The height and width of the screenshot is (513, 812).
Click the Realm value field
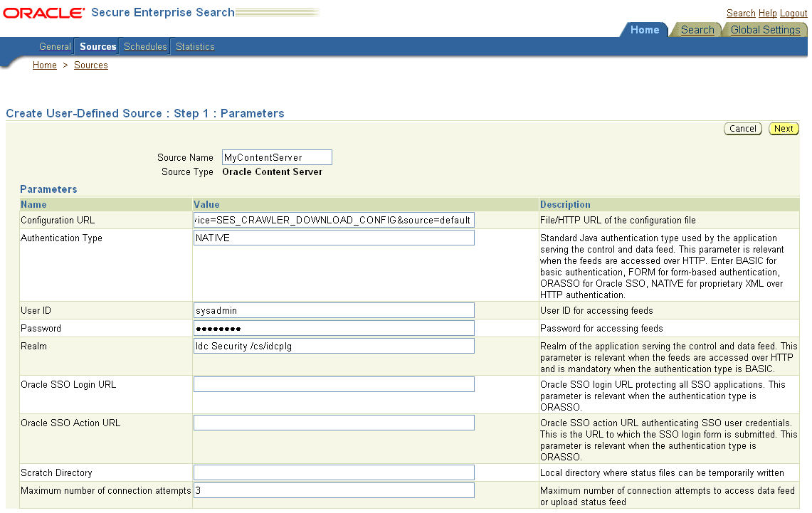[333, 346]
